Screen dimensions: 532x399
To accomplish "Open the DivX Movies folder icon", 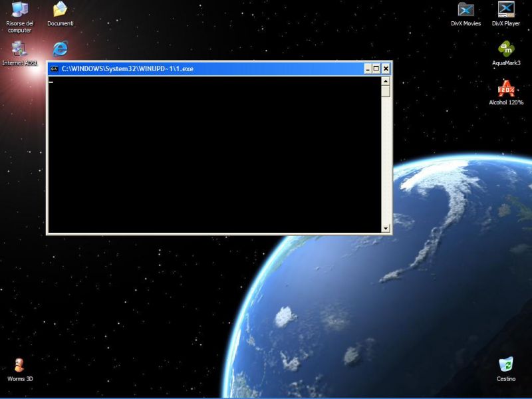I will [x=465, y=14].
